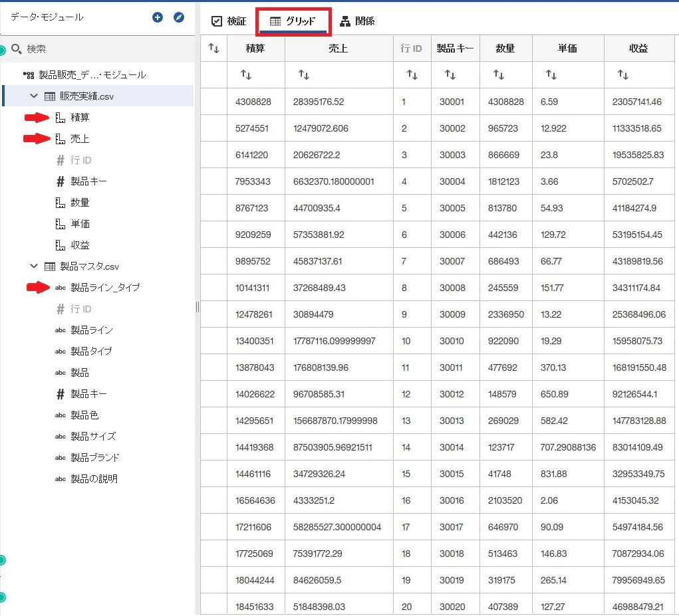The image size is (679, 616).
Task: Click the 数量 column header in the grid
Action: [x=506, y=48]
